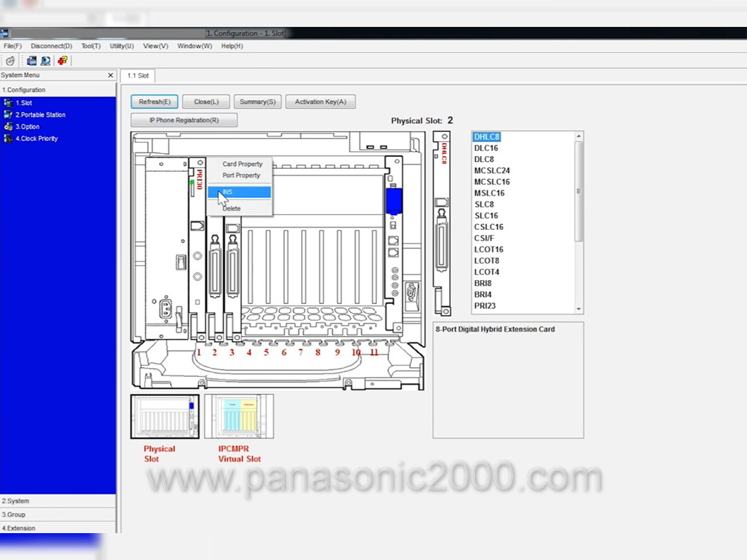Select the Physical Slot thumbnail view
Viewport: 747px width, 560px height.
pos(165,417)
